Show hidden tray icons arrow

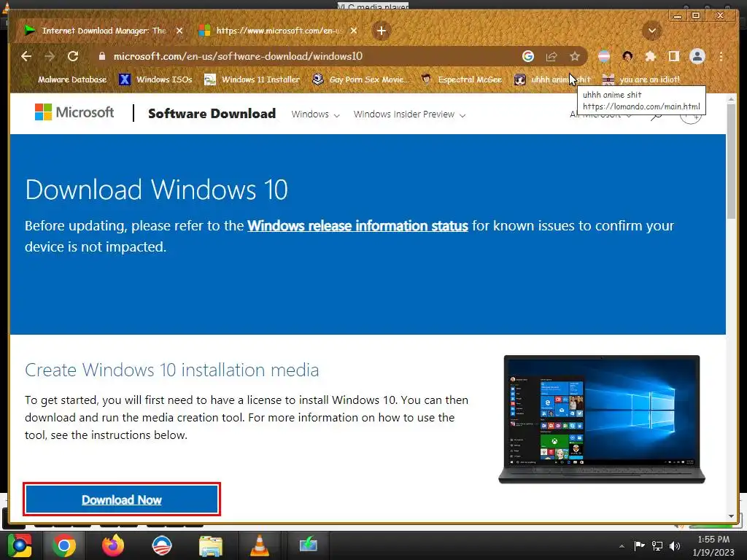(x=622, y=546)
